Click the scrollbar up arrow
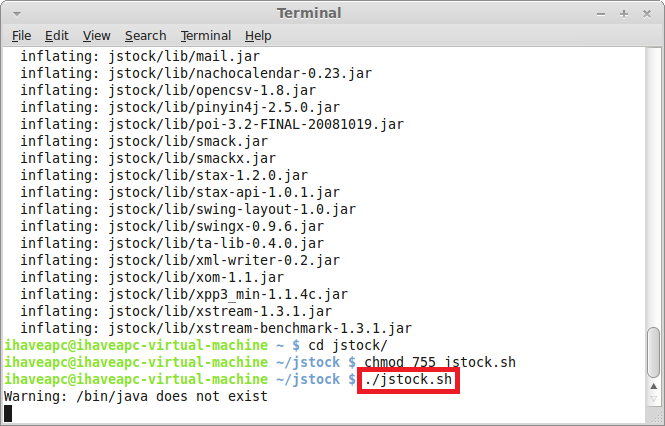The image size is (665, 426). (x=654, y=386)
